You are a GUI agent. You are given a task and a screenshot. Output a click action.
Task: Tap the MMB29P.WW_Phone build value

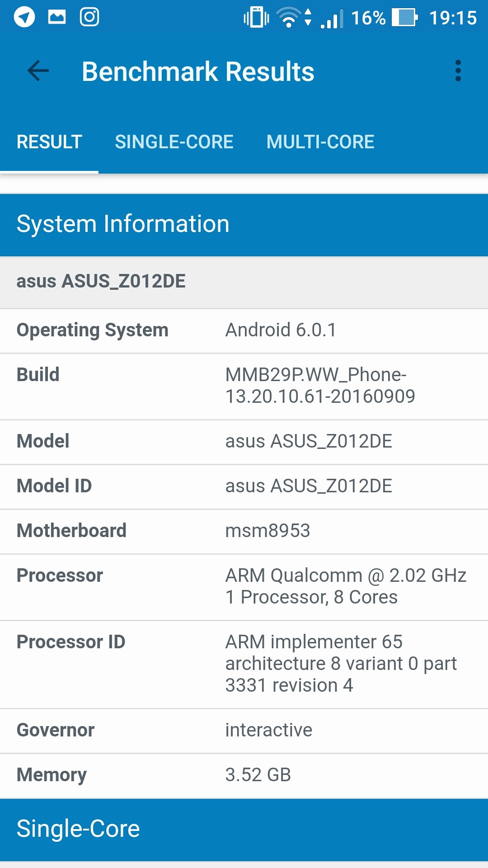pyautogui.click(x=320, y=386)
